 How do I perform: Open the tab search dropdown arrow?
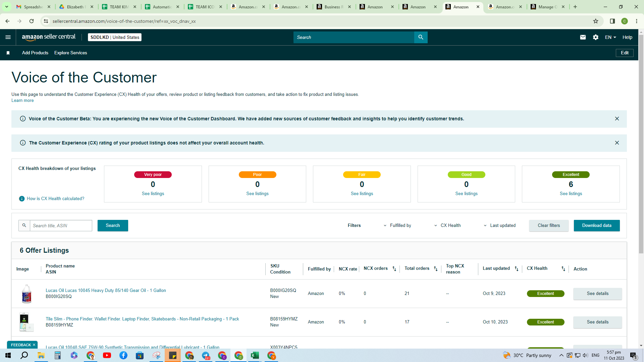pos(6,7)
